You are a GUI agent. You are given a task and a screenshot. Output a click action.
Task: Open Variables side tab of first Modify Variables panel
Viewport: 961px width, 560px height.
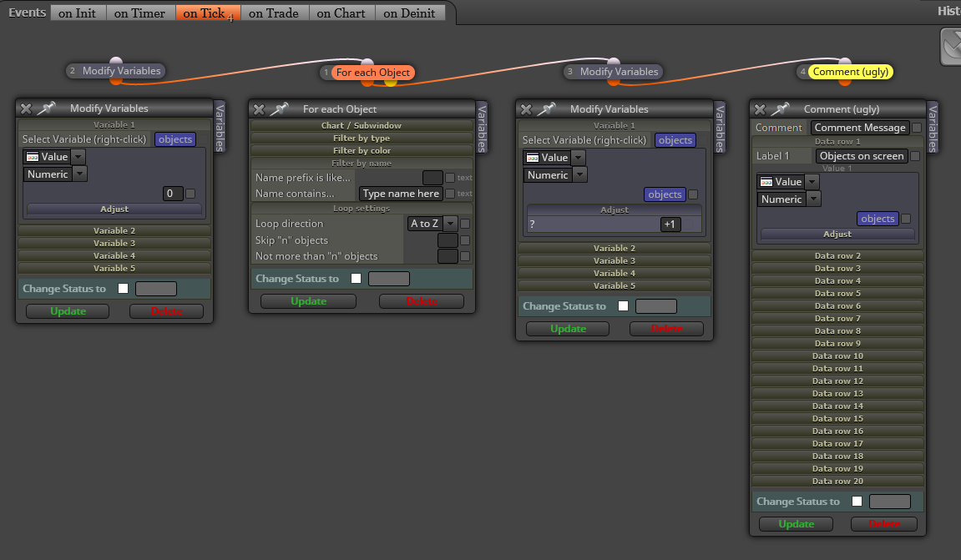(x=220, y=126)
